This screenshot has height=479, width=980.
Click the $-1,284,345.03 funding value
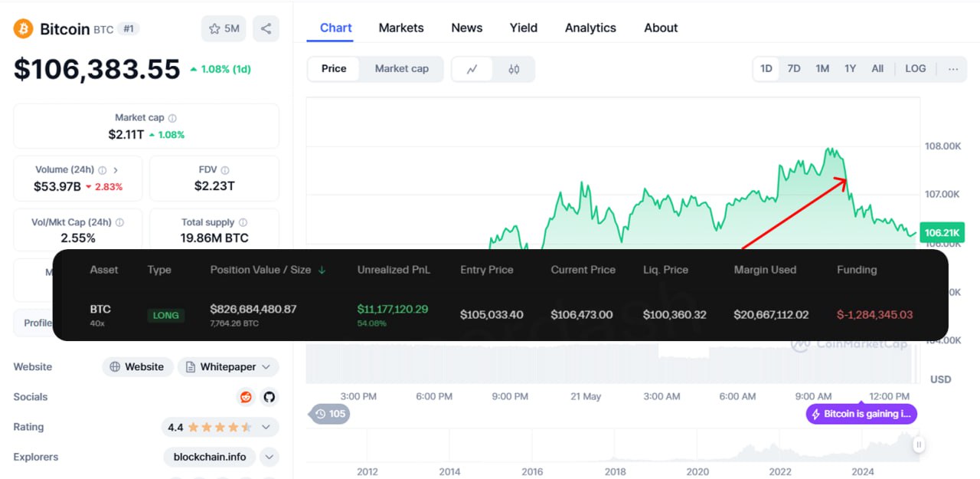pos(875,315)
